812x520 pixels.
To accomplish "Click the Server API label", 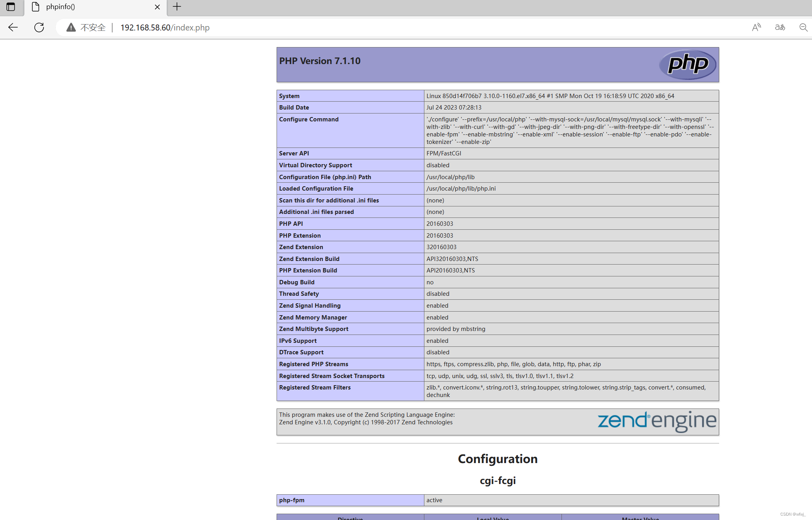I will tap(294, 153).
